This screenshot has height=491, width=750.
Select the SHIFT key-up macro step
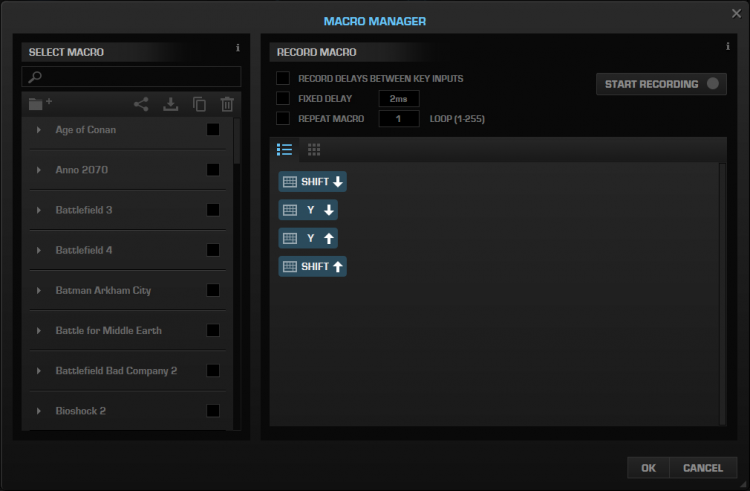312,266
